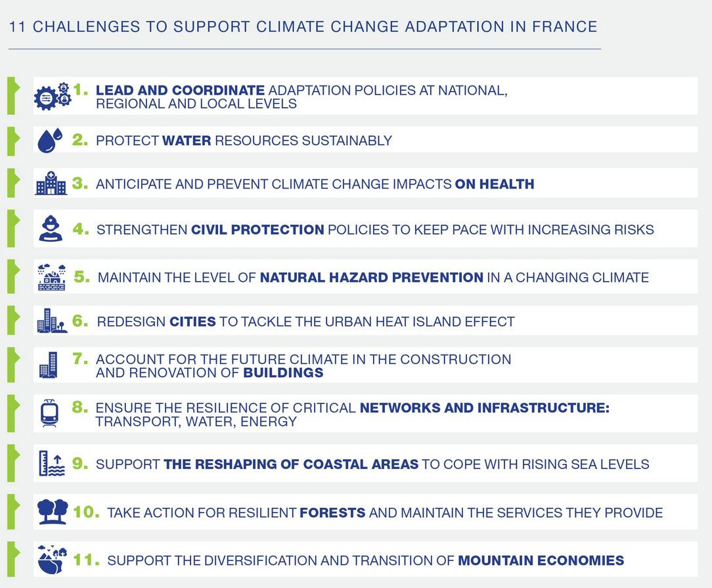Open the Redesign Cities challenge
The image size is (712, 588).
(305, 322)
